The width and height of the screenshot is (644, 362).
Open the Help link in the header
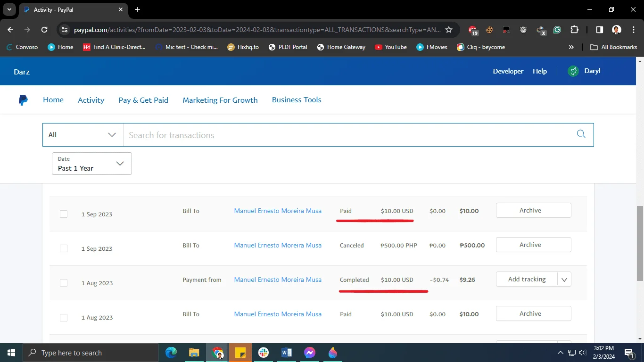pos(540,71)
